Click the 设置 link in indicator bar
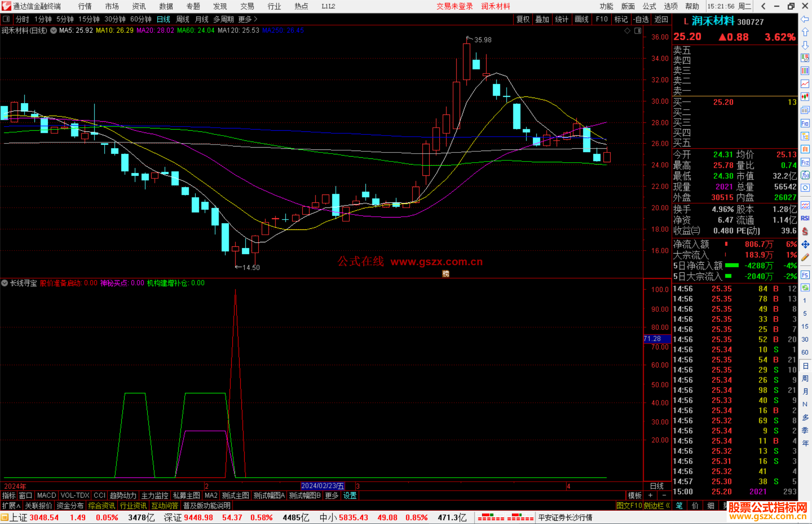The image size is (812, 524). [350, 495]
